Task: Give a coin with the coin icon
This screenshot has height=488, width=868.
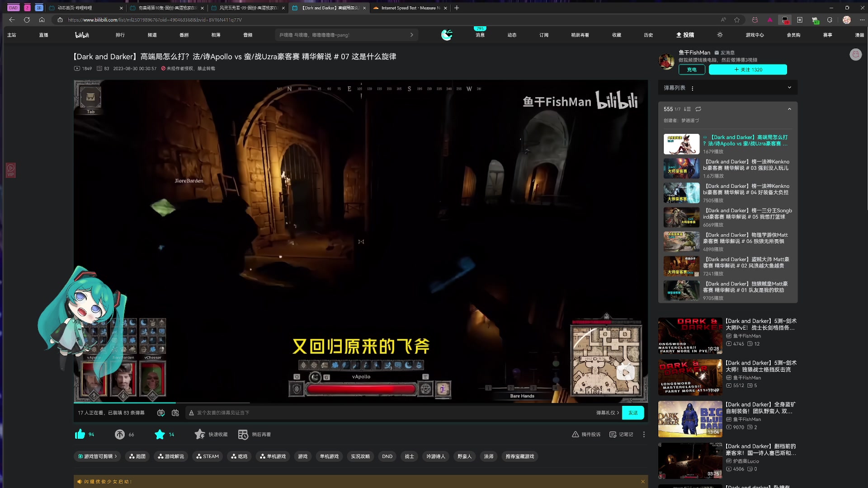Action: coord(120,434)
